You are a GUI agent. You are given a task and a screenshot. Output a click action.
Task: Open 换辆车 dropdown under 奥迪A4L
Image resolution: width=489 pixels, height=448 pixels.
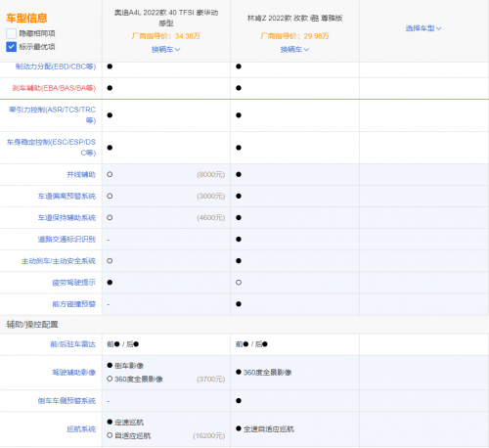click(x=166, y=49)
